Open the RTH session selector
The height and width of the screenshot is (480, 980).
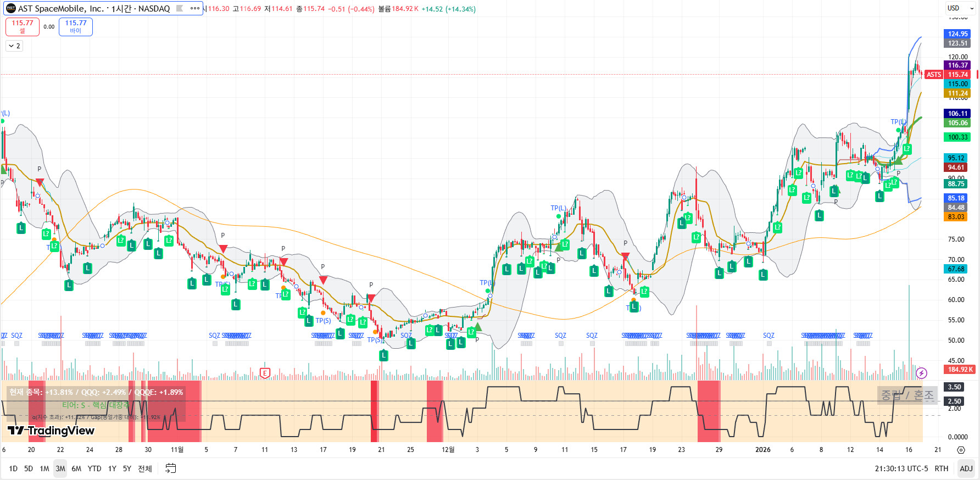coord(942,468)
